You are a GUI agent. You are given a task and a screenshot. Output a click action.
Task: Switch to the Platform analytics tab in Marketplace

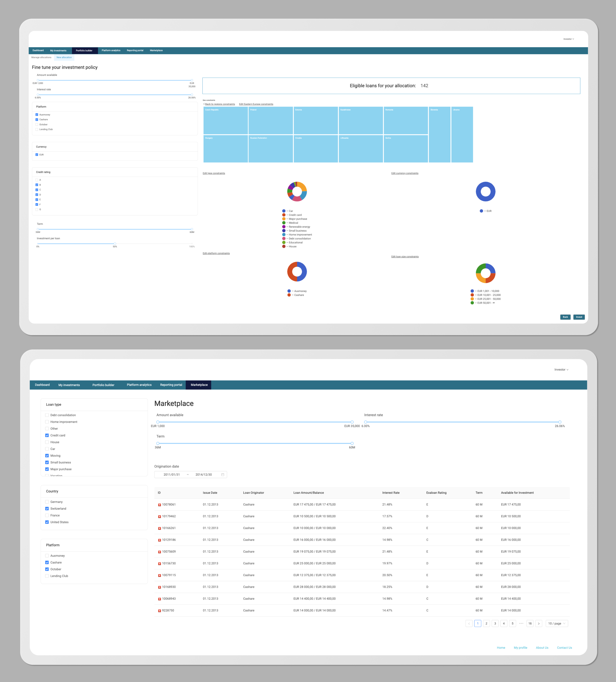139,385
